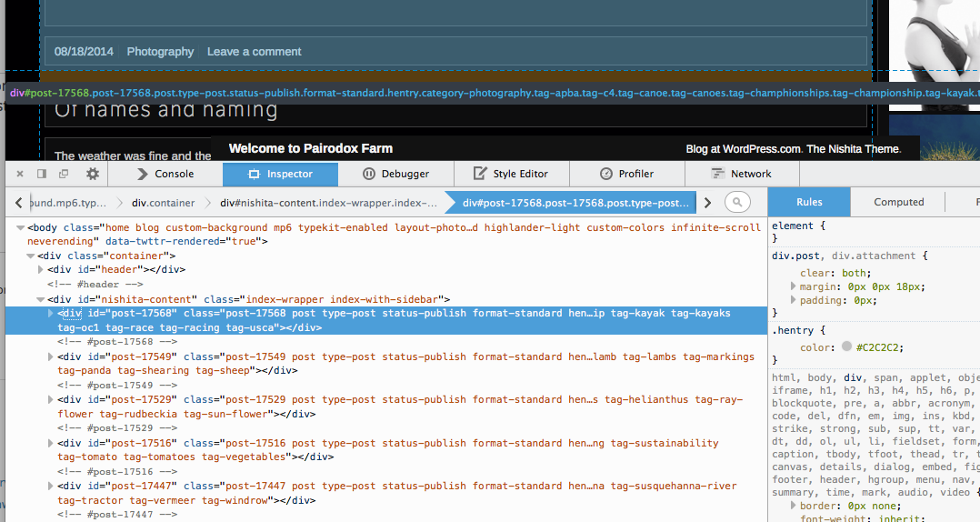The height and width of the screenshot is (522, 980).
Task: Open the toolbox options gear
Action: click(x=92, y=174)
